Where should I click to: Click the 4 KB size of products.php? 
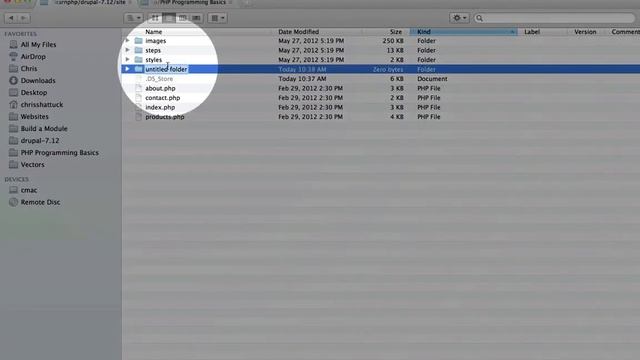tap(396, 117)
